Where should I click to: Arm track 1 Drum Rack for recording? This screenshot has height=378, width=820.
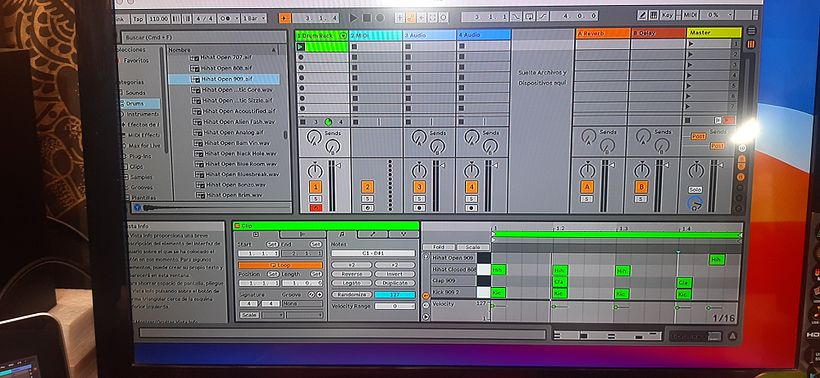click(x=315, y=208)
